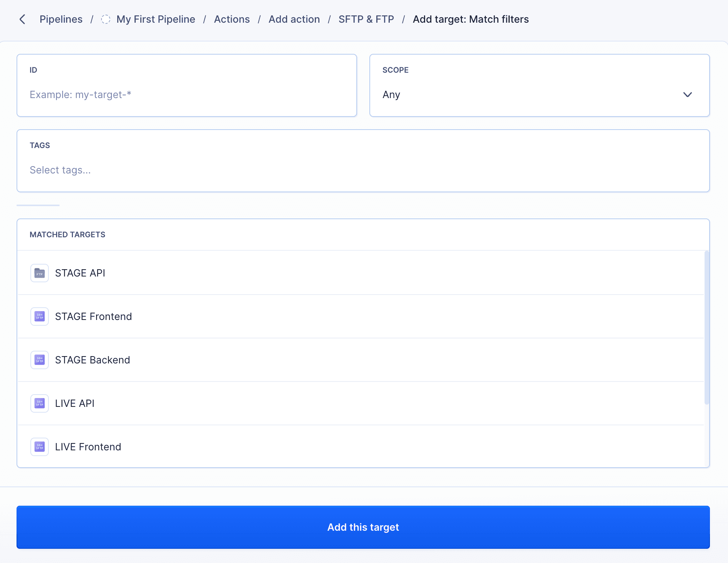Expand the Scope field showing Any
The image size is (728, 563).
[x=539, y=85]
